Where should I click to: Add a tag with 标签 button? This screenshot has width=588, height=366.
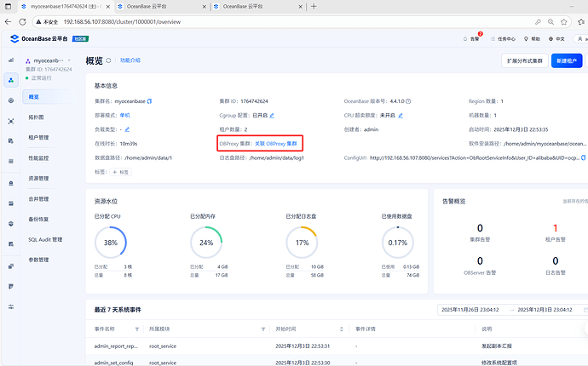pos(120,171)
